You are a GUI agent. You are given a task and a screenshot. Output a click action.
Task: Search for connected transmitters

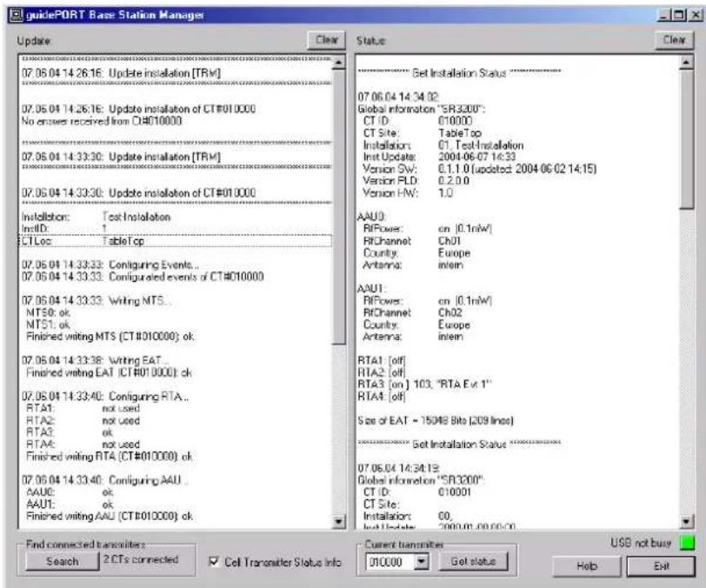62,561
